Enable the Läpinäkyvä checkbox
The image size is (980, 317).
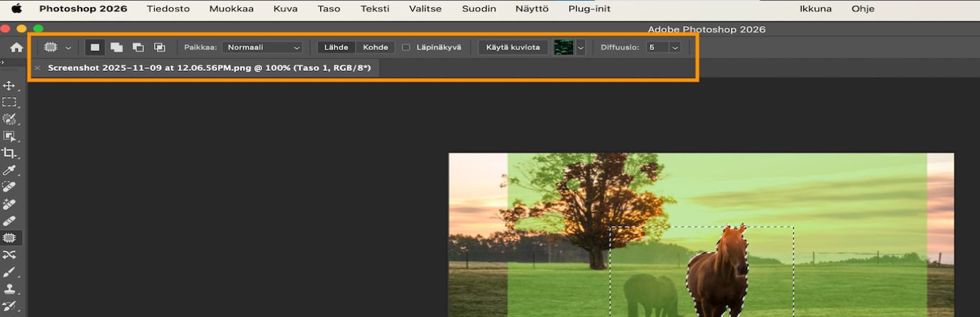pos(406,48)
